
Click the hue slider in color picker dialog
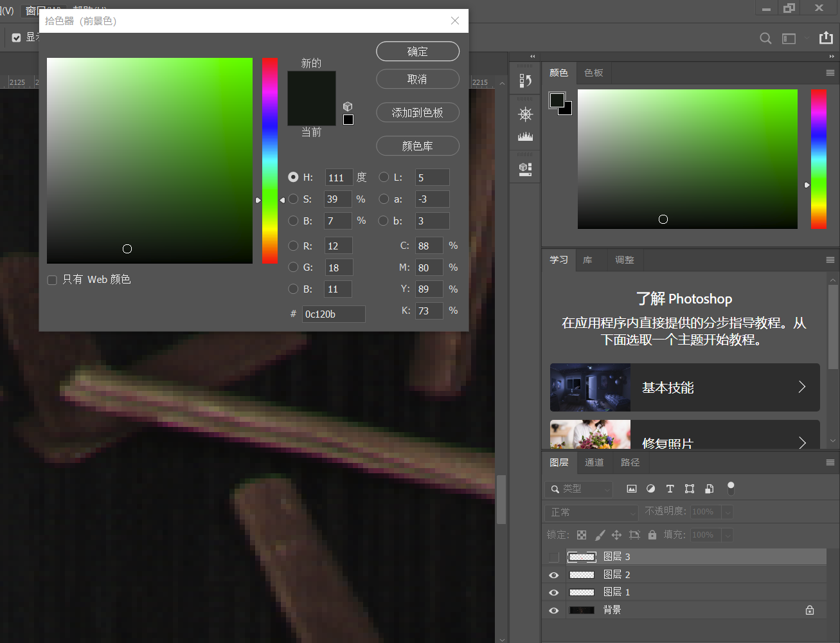270,161
